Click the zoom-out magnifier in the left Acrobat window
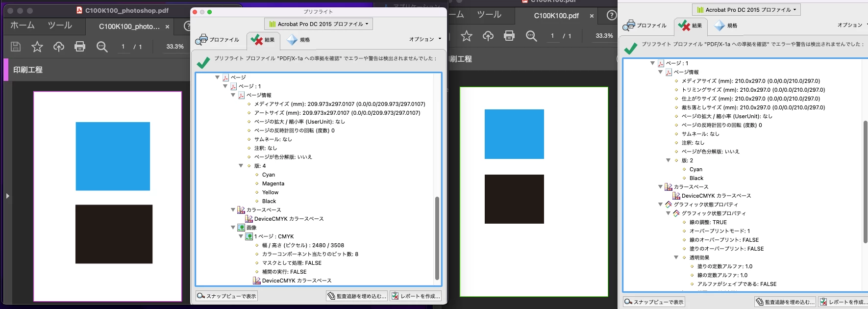Viewport: 868px width, 309px height. pos(102,47)
